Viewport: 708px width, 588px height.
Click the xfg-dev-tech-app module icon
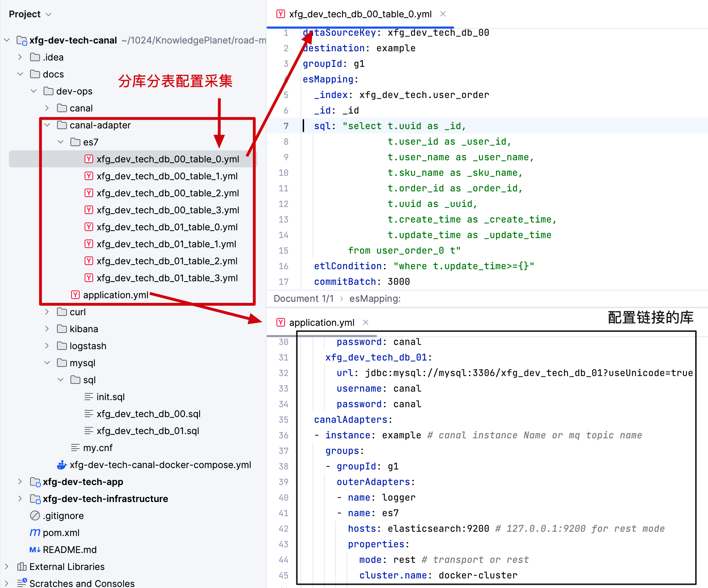35,482
